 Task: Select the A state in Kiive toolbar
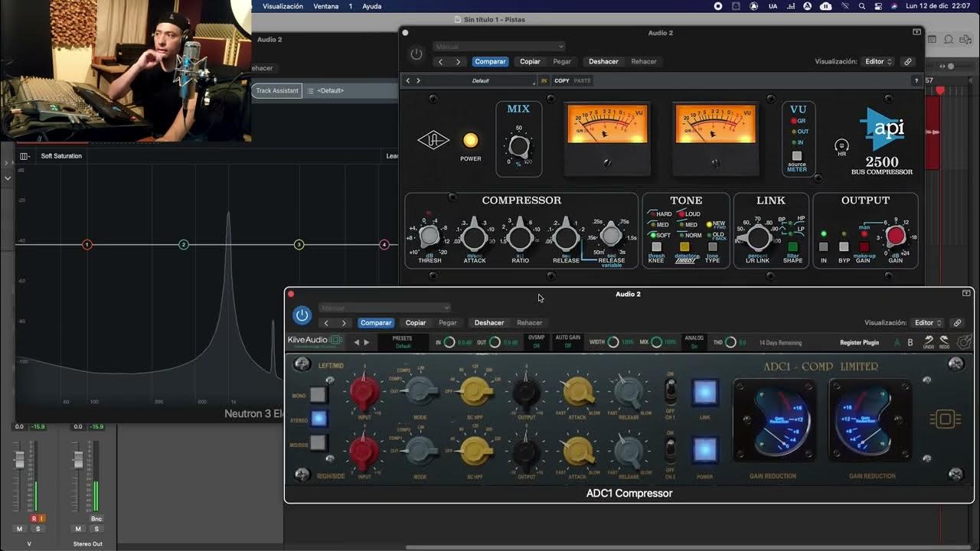click(897, 343)
